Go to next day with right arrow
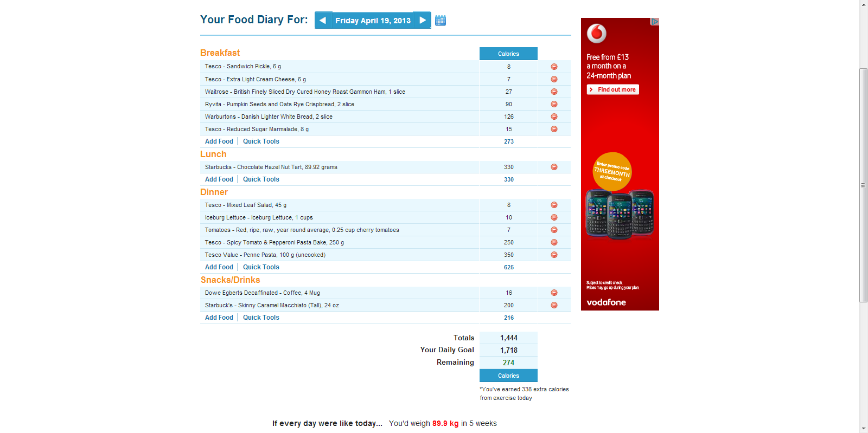This screenshot has height=433, width=868. click(422, 20)
